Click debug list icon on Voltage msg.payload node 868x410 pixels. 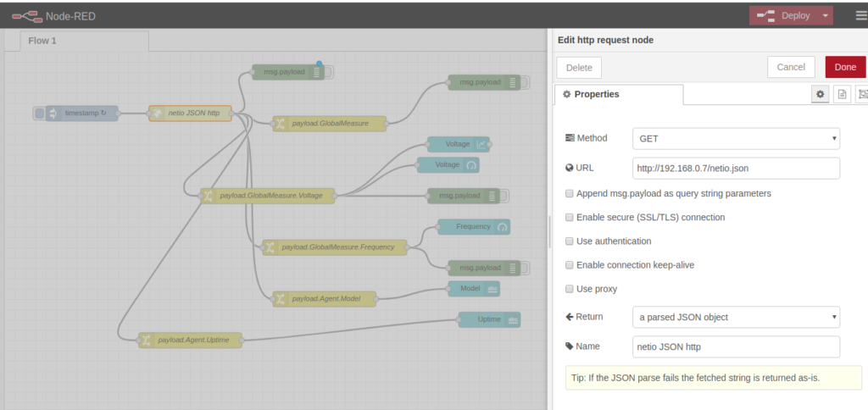[492, 196]
